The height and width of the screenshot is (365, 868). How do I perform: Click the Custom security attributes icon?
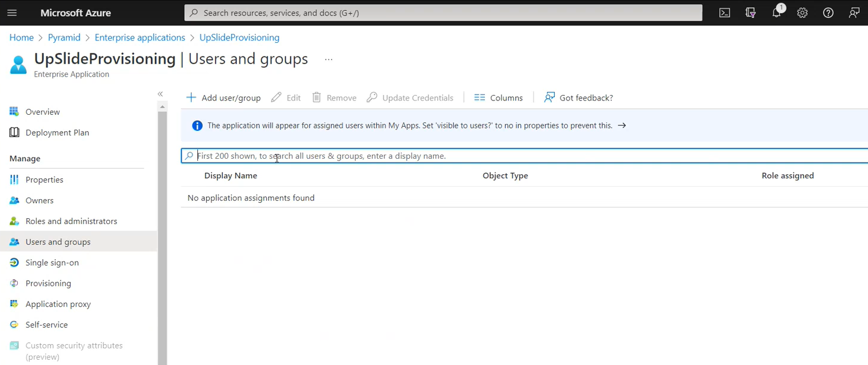point(14,345)
